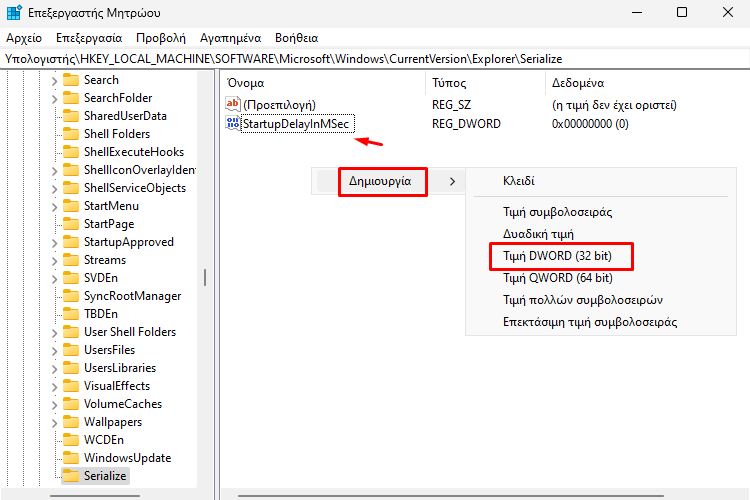Expand the UsersFiles tree node
This screenshot has width=750, height=500.
point(54,351)
